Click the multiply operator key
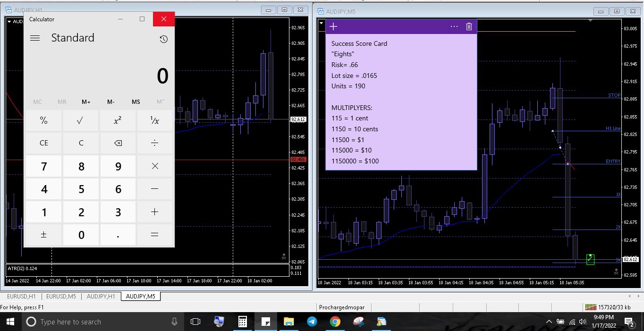Image resolution: width=644 pixels, height=331 pixels. coord(154,166)
